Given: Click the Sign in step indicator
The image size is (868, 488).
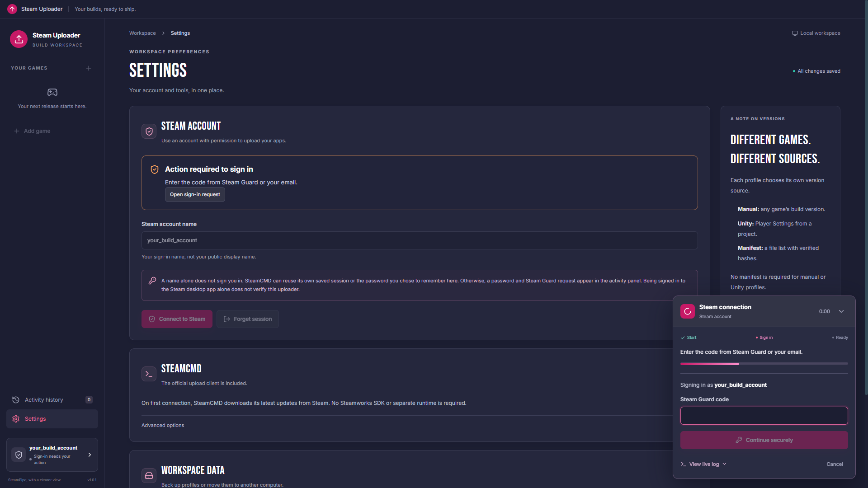Looking at the screenshot, I should 764,338.
